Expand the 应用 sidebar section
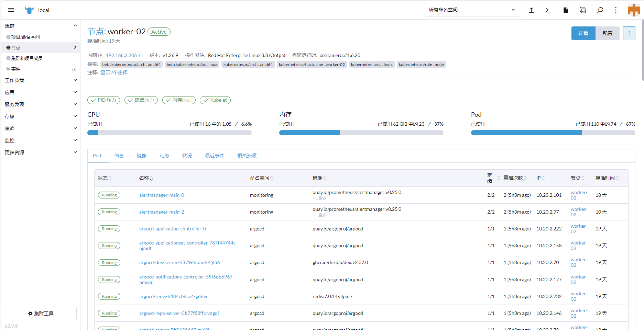644x330 pixels. pos(75,92)
